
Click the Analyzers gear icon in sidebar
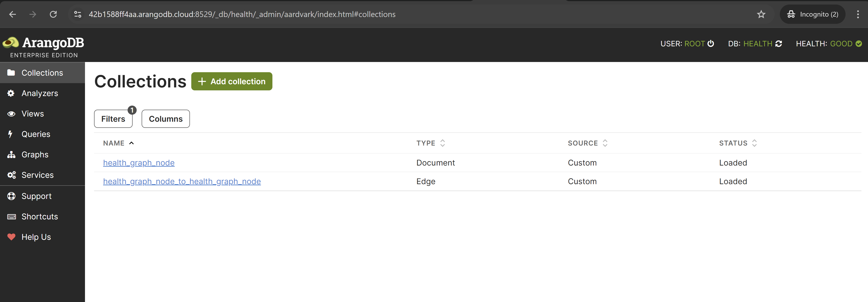(x=11, y=93)
